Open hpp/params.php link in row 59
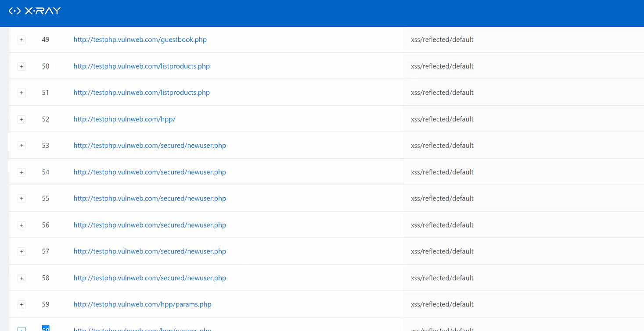 pos(142,304)
